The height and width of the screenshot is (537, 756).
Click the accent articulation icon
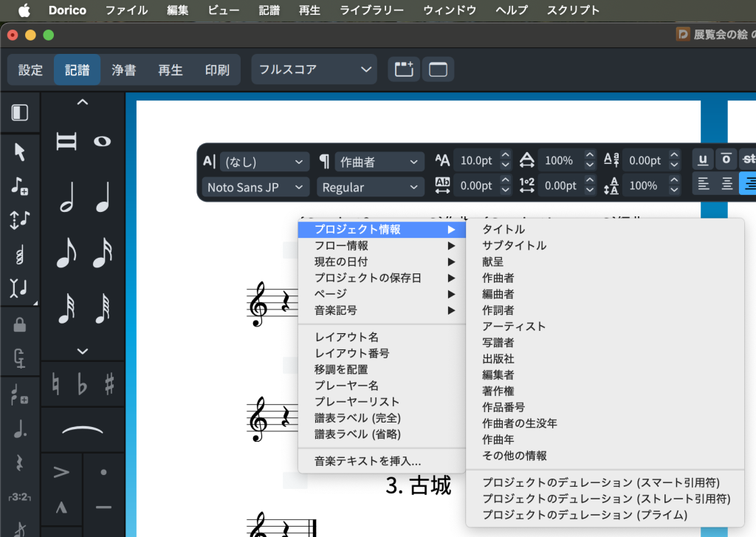coord(62,472)
